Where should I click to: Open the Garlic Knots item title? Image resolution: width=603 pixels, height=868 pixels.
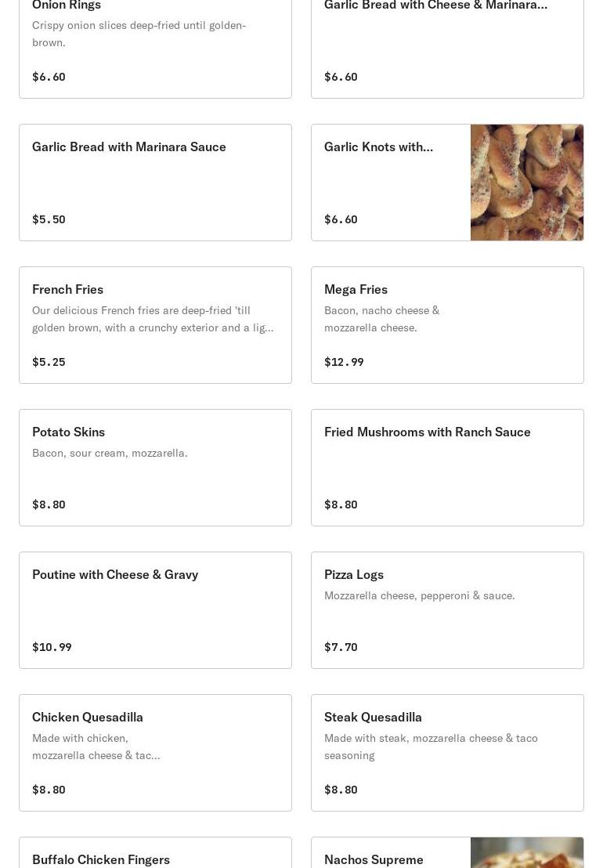coord(378,146)
